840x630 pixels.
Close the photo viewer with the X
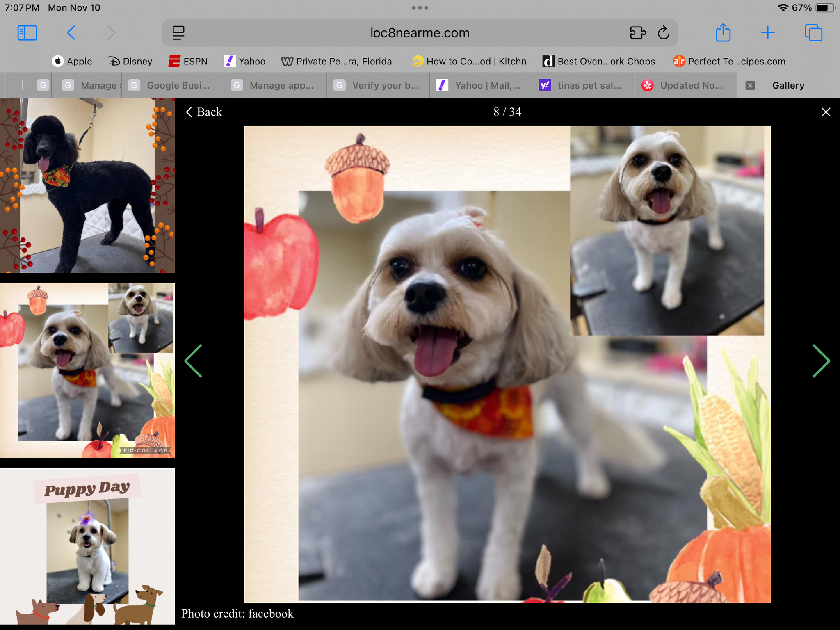click(x=826, y=112)
